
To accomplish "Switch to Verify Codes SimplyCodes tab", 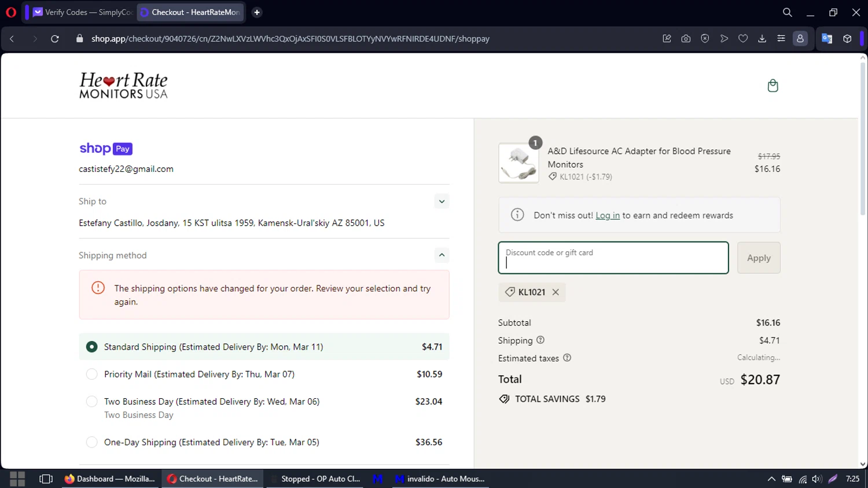I will click(x=82, y=12).
